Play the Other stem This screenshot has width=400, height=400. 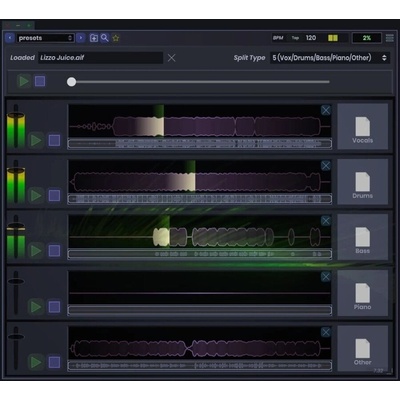point(36,362)
